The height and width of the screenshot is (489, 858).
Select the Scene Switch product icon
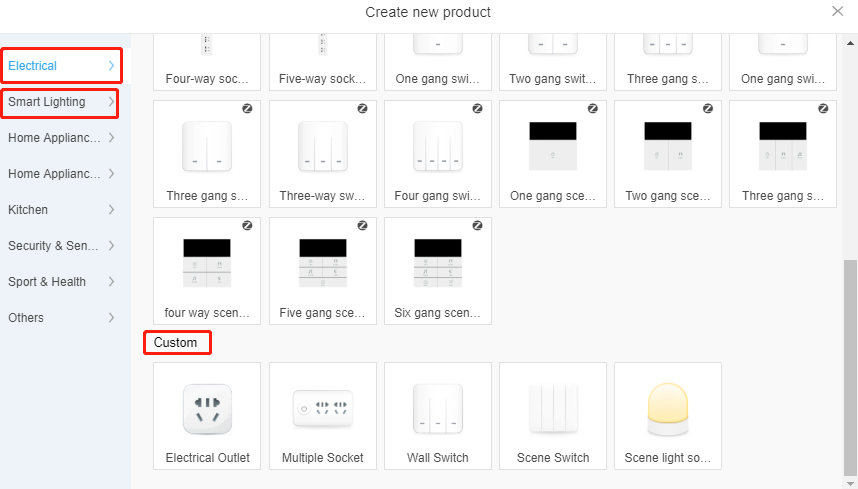tap(553, 409)
